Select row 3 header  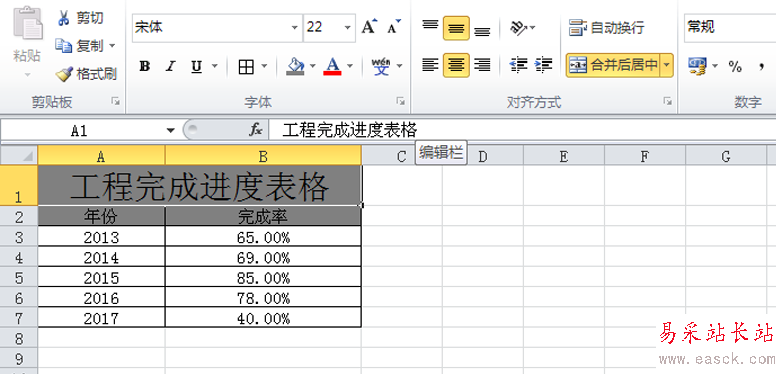click(19, 237)
